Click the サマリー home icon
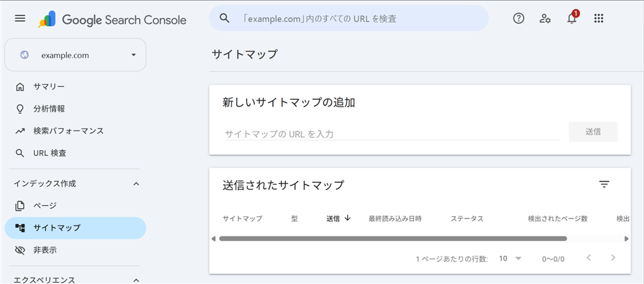 click(19, 87)
